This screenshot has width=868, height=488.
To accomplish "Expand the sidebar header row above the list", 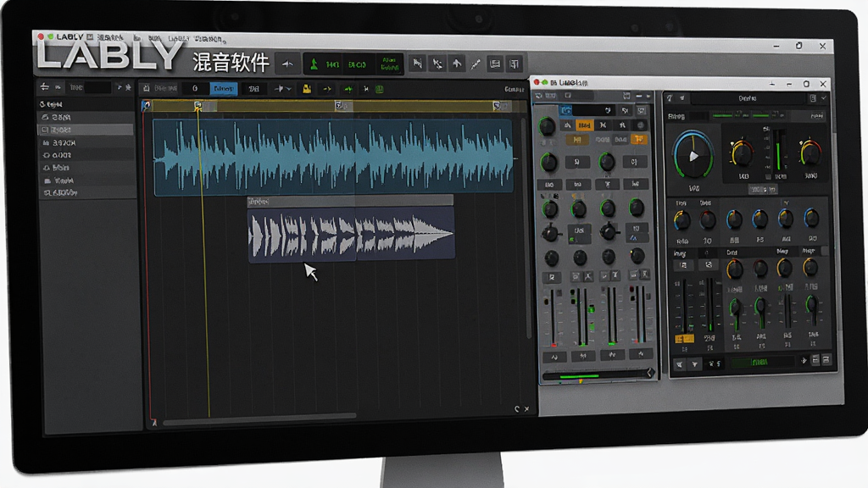I will 86,104.
